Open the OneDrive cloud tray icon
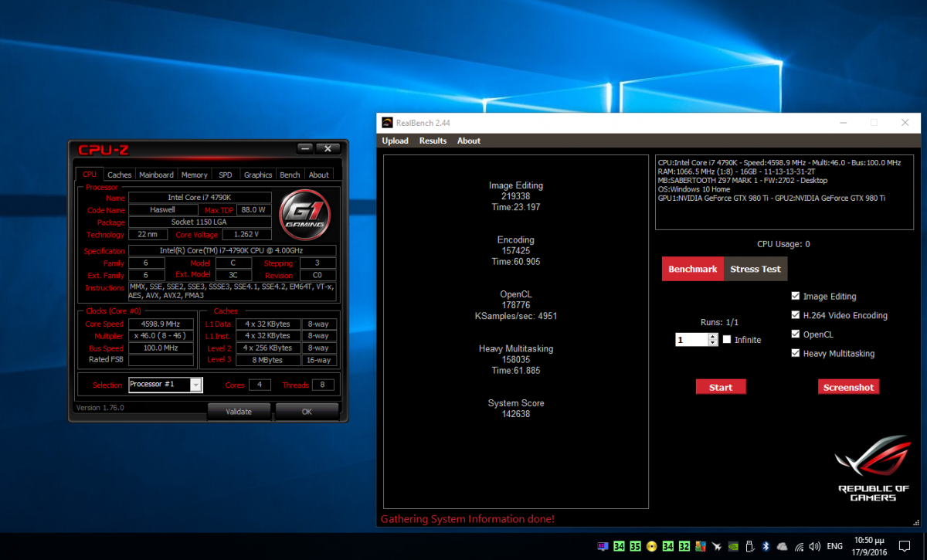Image resolution: width=927 pixels, height=560 pixels. coord(782,546)
